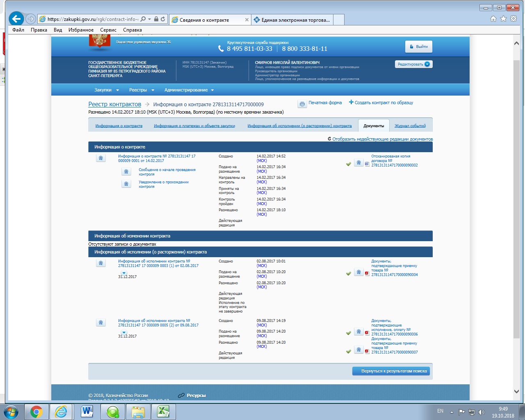
Task: Open the Справка menu
Action: click(x=132, y=30)
